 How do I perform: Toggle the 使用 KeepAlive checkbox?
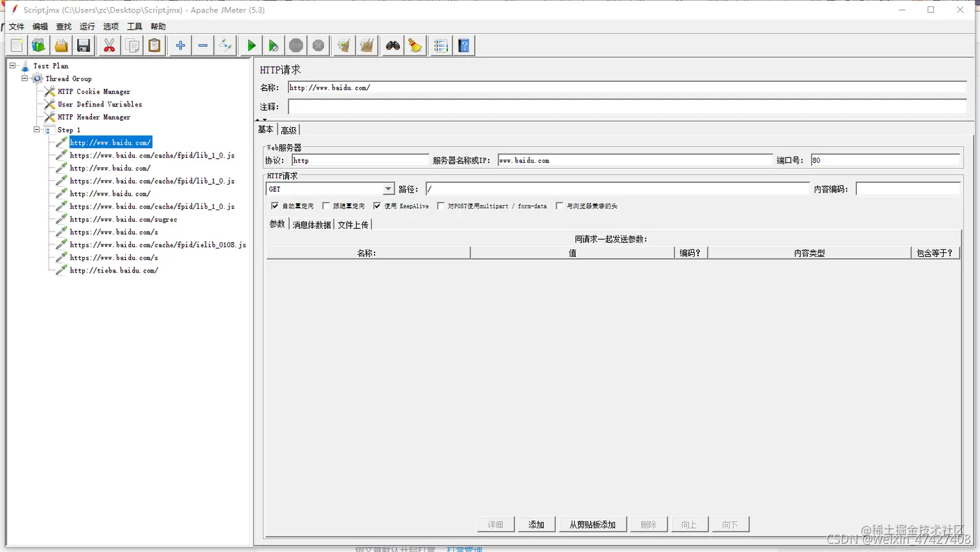click(377, 206)
